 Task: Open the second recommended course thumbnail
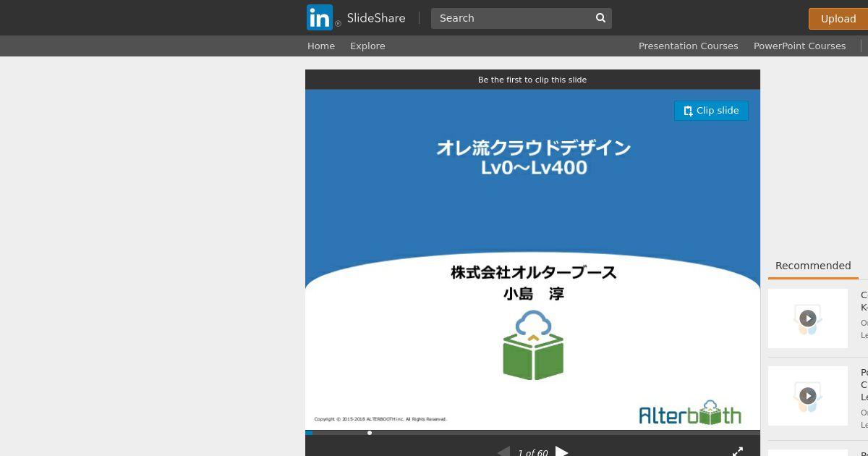click(808, 396)
